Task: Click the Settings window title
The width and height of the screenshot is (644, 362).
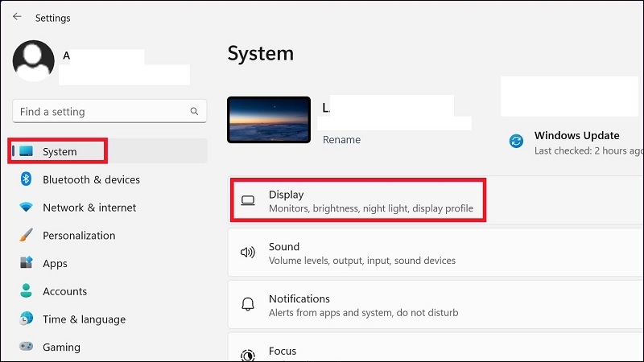Action: coord(52,18)
